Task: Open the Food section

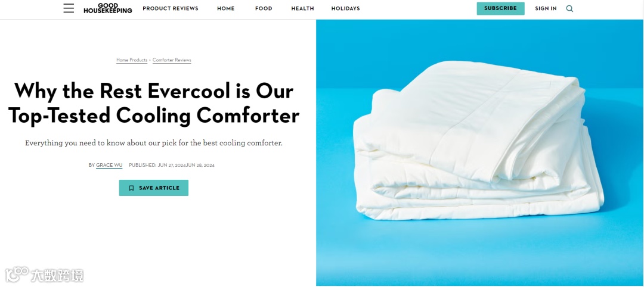Action: [264, 8]
